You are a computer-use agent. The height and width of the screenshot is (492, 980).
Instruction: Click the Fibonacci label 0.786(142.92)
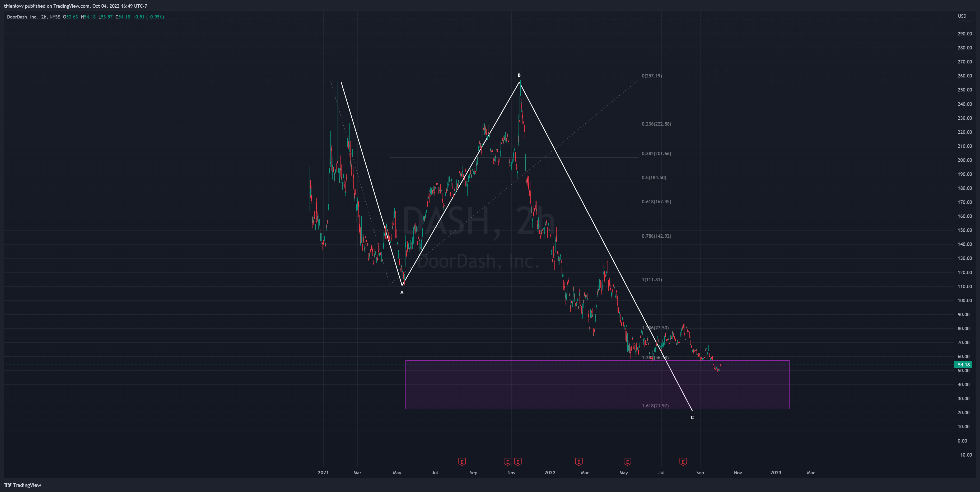656,236
